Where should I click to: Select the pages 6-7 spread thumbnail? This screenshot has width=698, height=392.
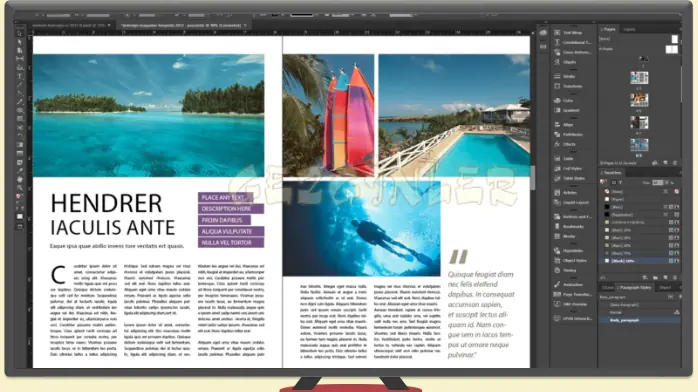point(639,122)
